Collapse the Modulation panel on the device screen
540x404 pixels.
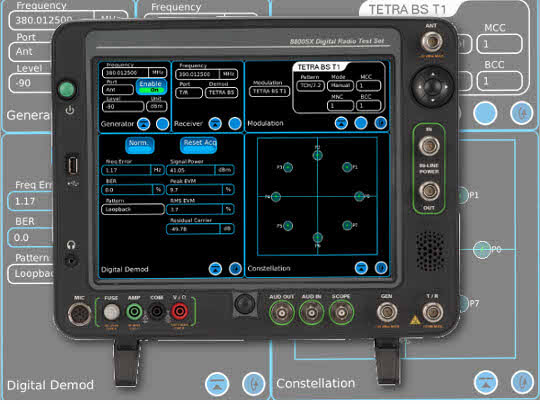(341, 123)
